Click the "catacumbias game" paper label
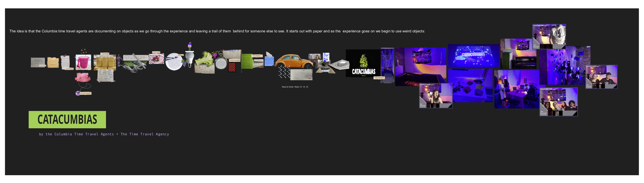 pos(379,78)
